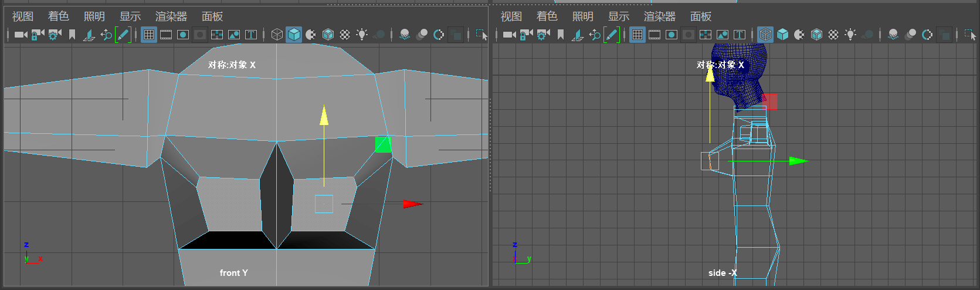Click Wireframe on Shaded icon in side panel
Viewport: 980px width, 290px height.
click(x=816, y=35)
